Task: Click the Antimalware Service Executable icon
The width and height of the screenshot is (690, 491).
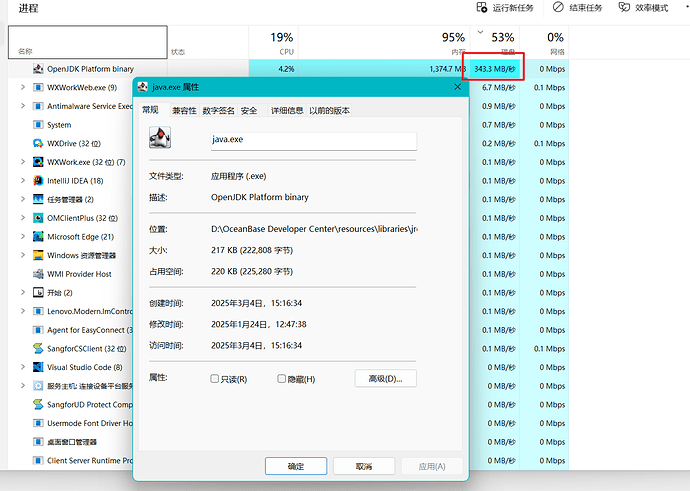Action: point(38,106)
